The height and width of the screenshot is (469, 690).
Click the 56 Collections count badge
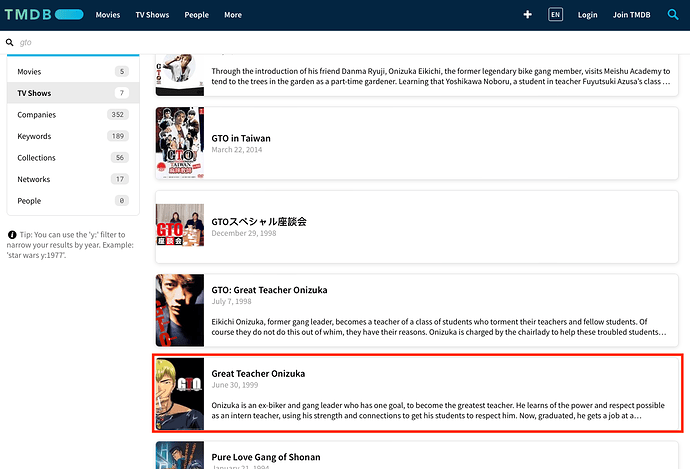[x=120, y=158]
